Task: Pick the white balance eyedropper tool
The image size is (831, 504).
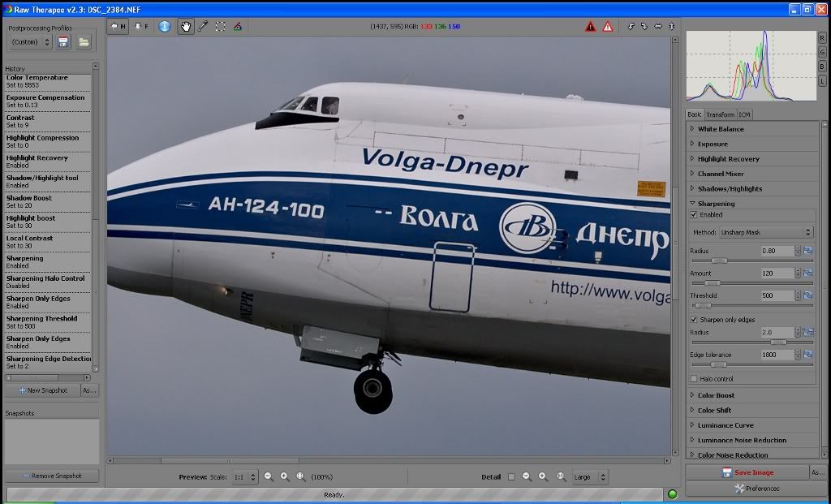Action: (203, 27)
